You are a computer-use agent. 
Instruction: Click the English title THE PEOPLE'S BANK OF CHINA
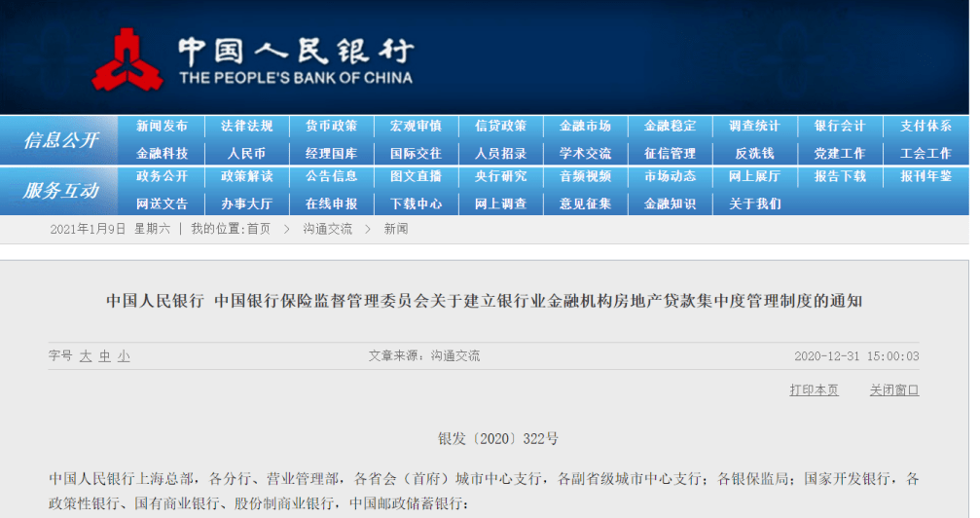point(296,78)
